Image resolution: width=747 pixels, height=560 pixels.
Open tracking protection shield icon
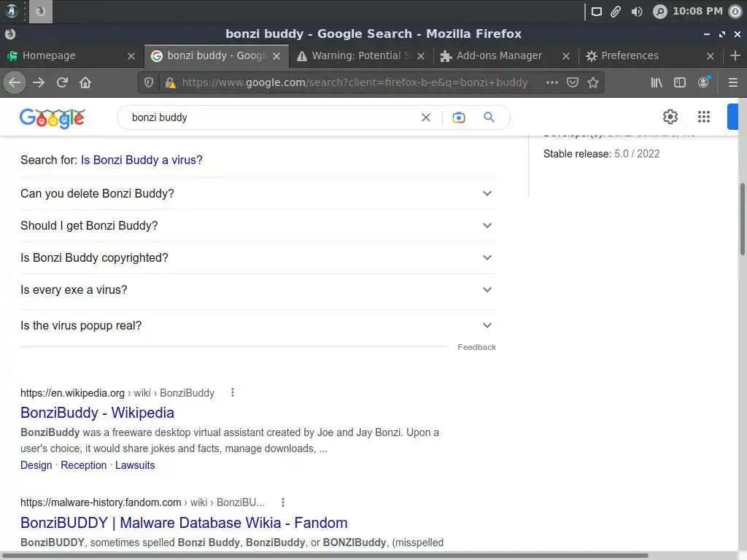[149, 83]
